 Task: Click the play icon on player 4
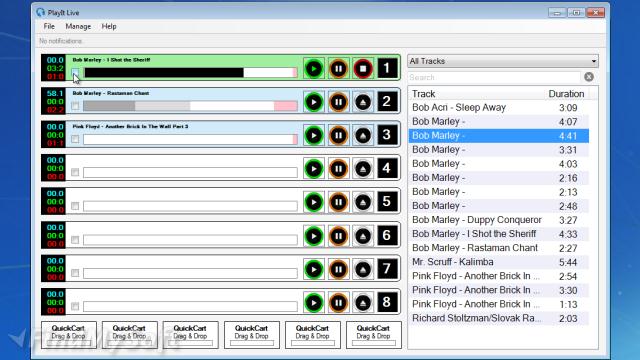tap(313, 169)
